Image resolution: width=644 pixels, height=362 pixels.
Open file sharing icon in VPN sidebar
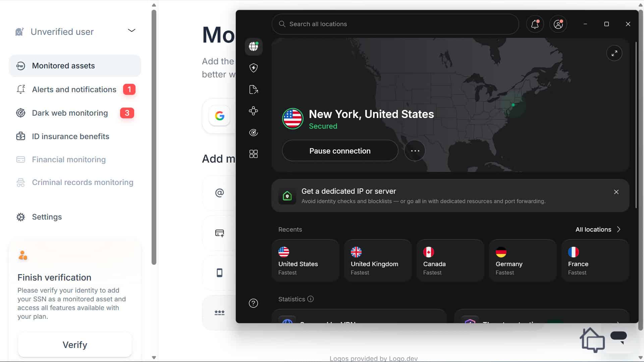click(x=254, y=89)
